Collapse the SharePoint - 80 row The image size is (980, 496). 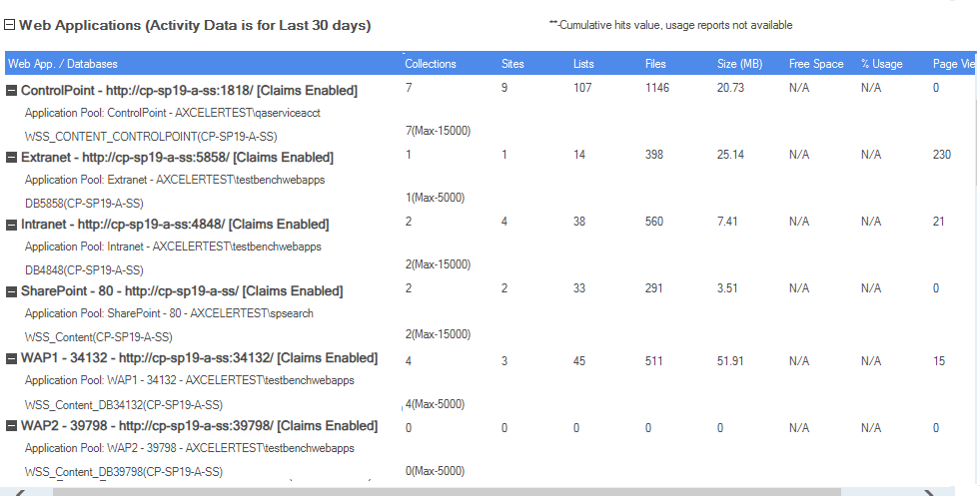(x=12, y=291)
